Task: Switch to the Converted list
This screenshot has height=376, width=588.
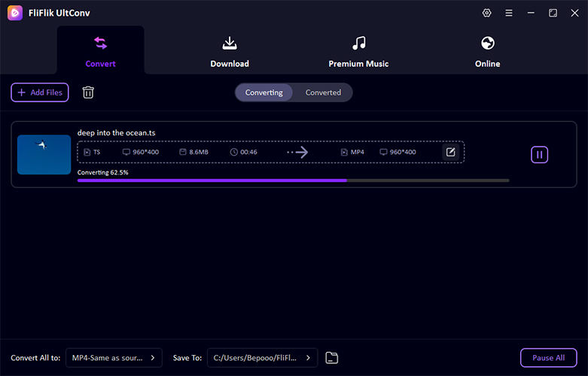Action: [323, 92]
